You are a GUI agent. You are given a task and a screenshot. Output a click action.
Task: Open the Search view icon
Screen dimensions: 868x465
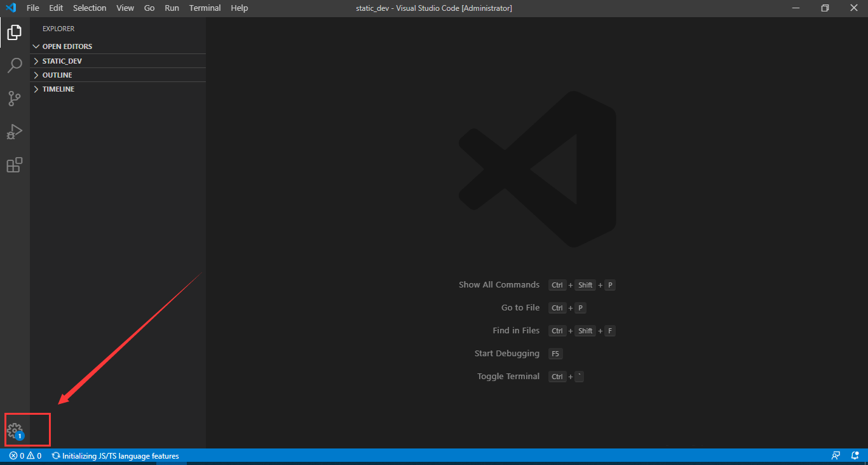point(15,65)
